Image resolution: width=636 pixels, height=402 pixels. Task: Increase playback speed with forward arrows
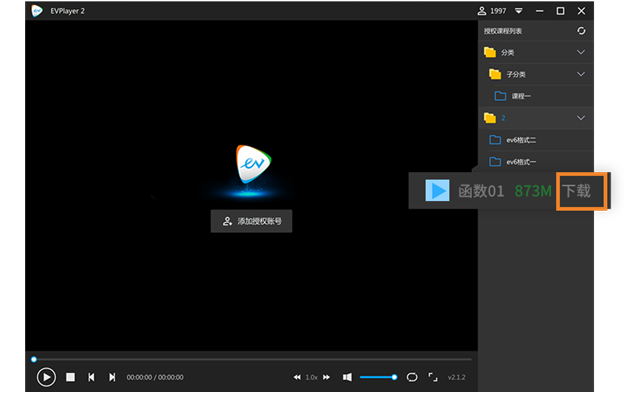pos(326,377)
